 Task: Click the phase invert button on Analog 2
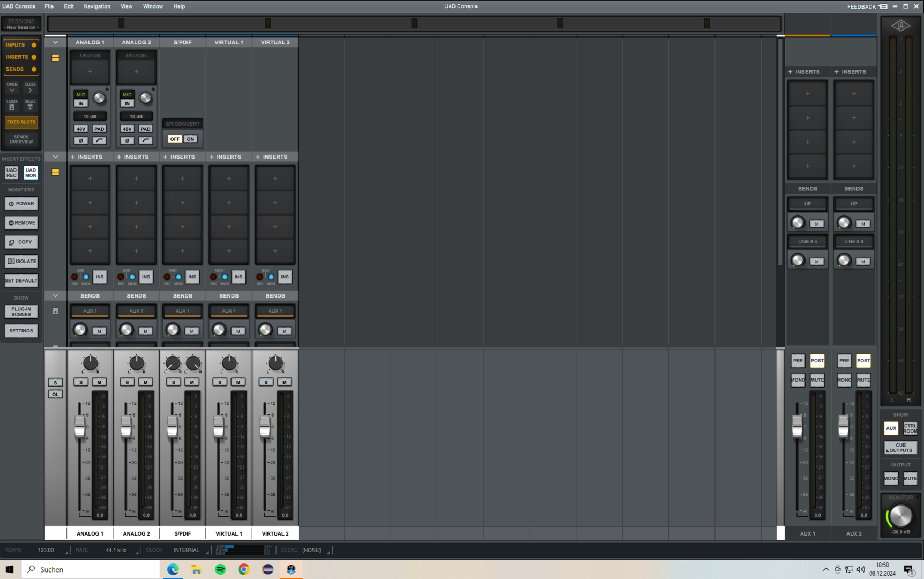coord(127,140)
